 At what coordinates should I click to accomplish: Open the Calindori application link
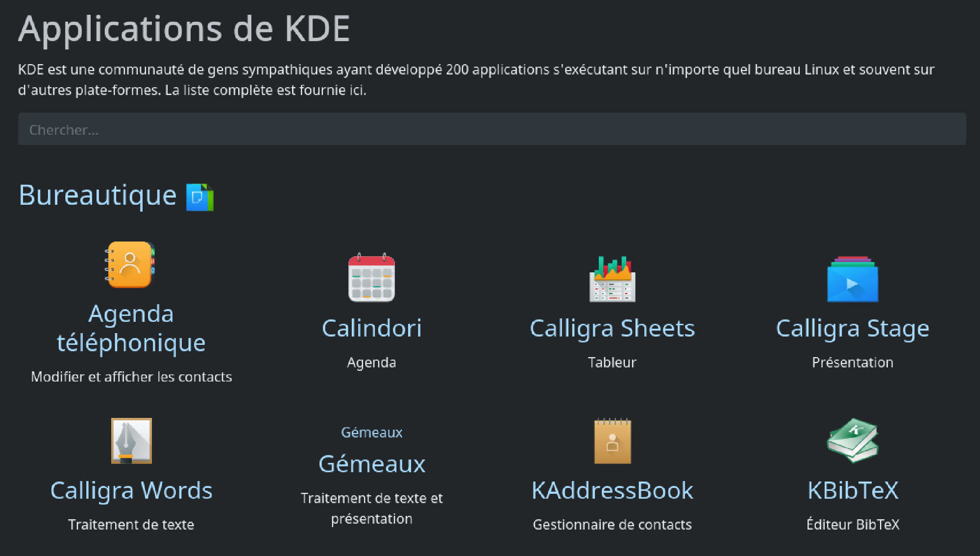pyautogui.click(x=371, y=328)
